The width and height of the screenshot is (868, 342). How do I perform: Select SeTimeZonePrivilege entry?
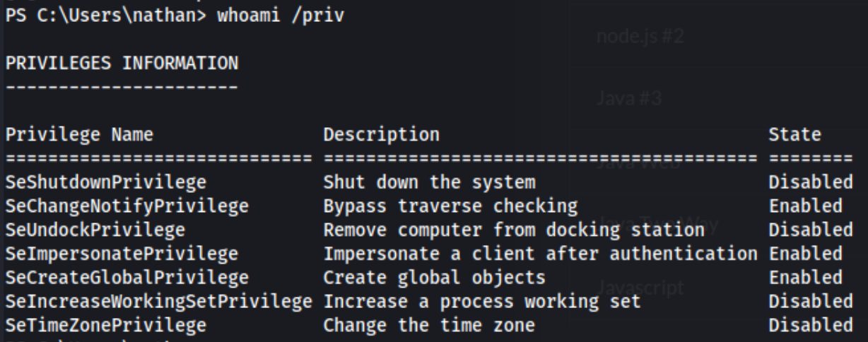(105, 326)
